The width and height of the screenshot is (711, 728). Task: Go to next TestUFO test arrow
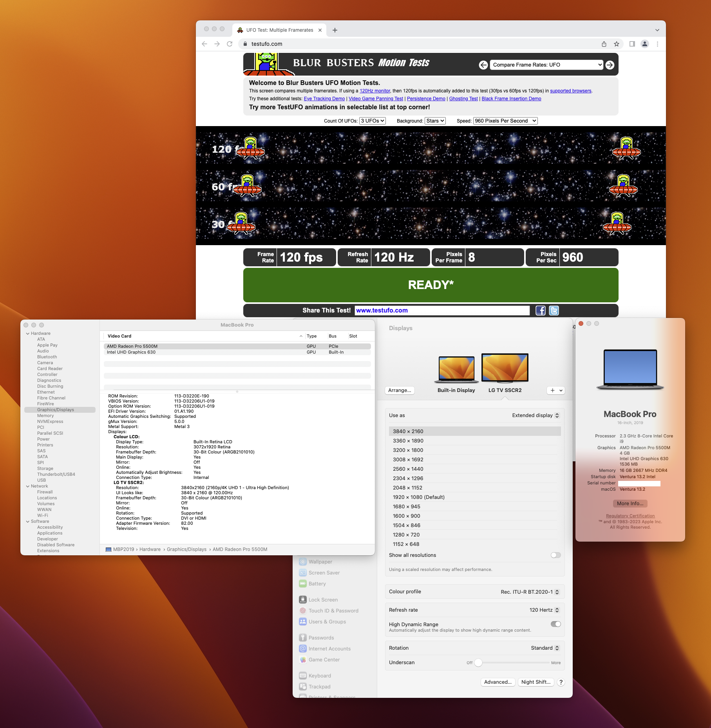[x=610, y=65]
